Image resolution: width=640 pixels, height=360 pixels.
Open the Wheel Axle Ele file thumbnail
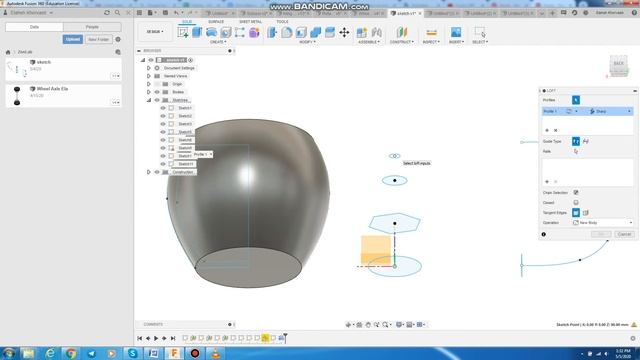(17, 96)
